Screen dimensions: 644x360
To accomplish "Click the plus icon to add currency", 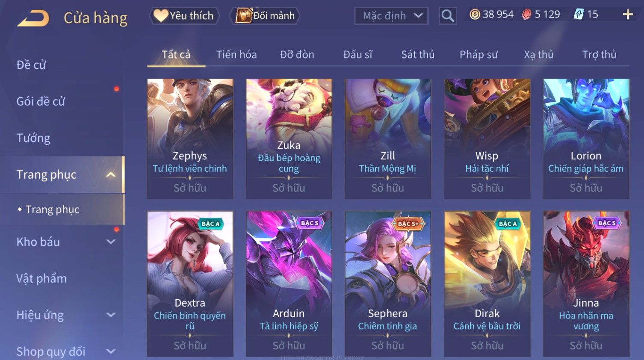I will pos(628,15).
